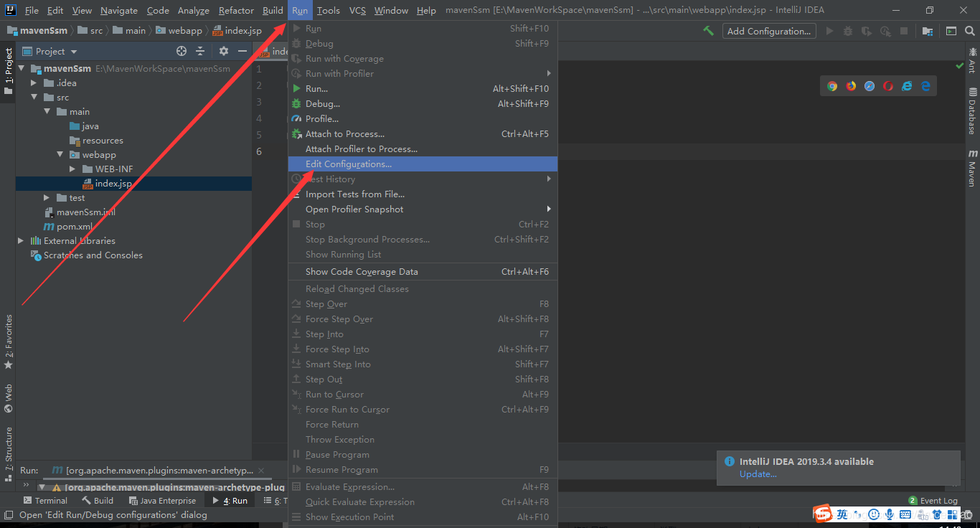This screenshot has height=528, width=980.
Task: Click the green inspection checkmark indicator
Action: click(x=960, y=66)
